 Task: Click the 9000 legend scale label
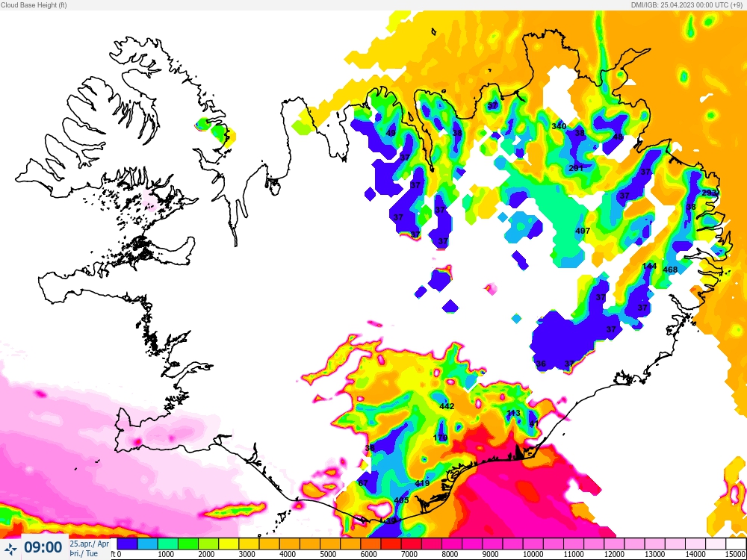coord(490,555)
